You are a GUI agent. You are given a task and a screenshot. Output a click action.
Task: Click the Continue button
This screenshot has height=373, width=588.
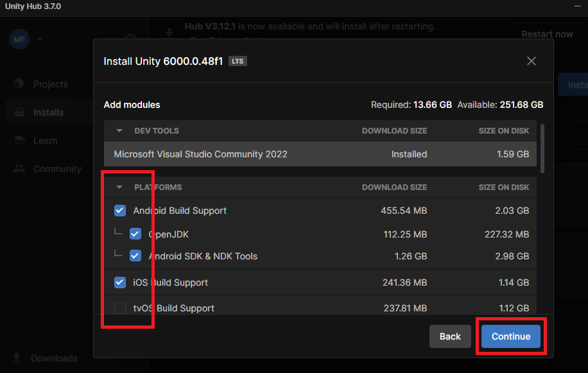coord(511,336)
